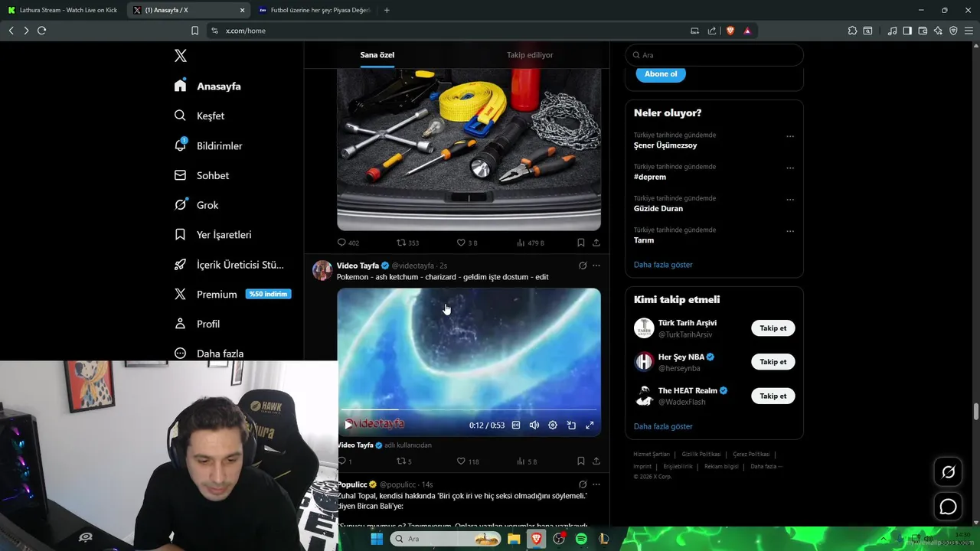Image resolution: width=980 pixels, height=551 pixels.
Task: Open more options on Video Tayfa post
Action: click(x=596, y=266)
